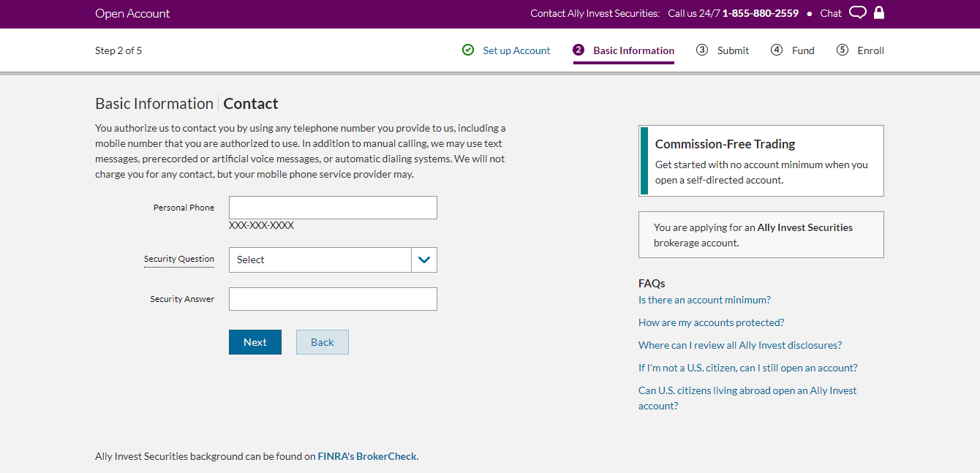The height and width of the screenshot is (473, 980).
Task: Click the Security Answer label
Action: coord(182,299)
